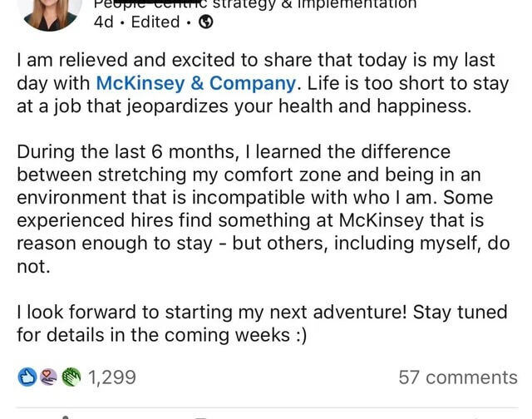The width and height of the screenshot is (532, 419).
Task: Click the strategy & implementation headline text
Action: (314, 5)
